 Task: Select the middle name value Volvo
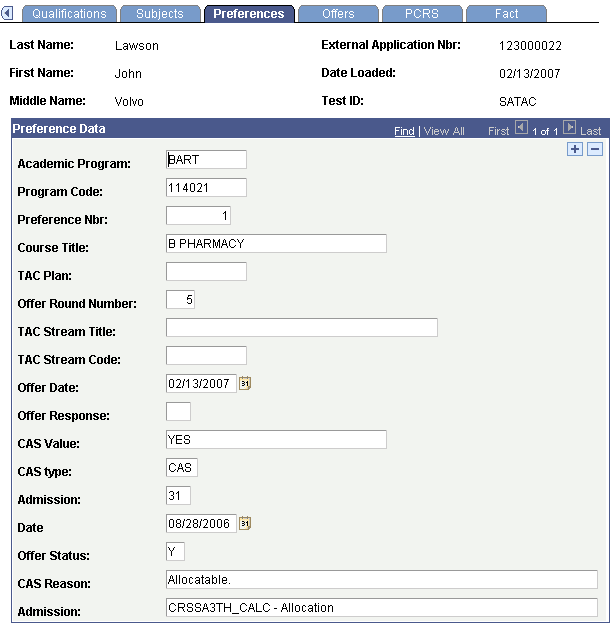(129, 102)
